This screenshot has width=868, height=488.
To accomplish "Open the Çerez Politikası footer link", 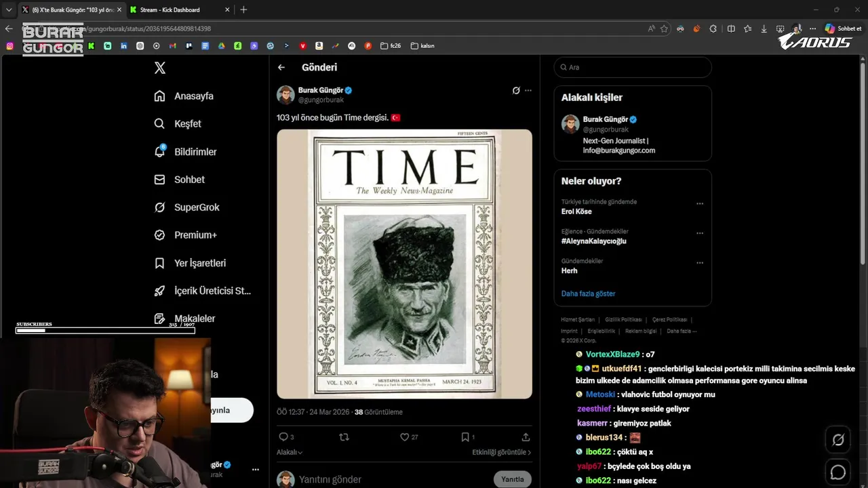I will (670, 319).
